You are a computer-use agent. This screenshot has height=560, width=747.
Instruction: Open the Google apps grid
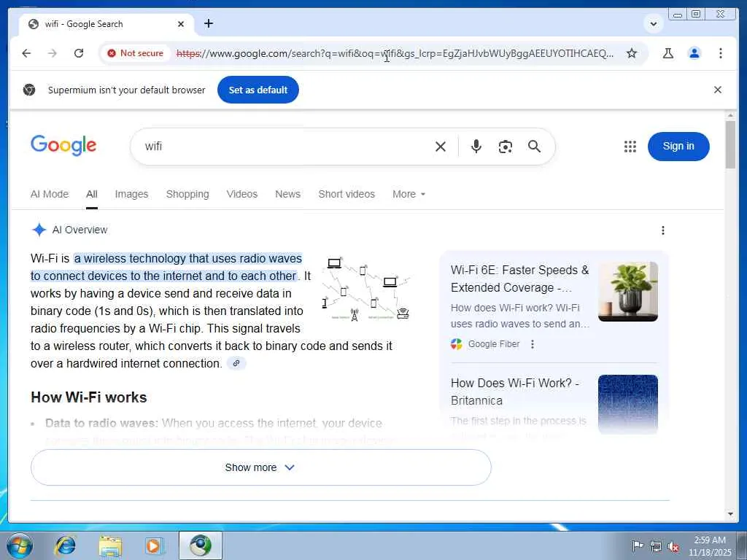tap(630, 147)
